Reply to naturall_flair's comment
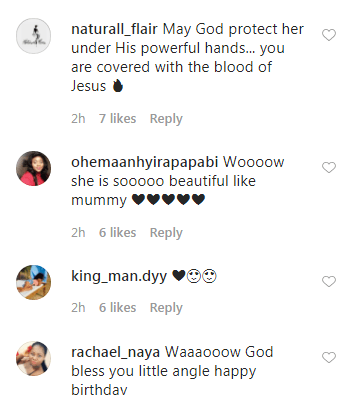Viewport: 362px width, 397px height. click(x=166, y=119)
